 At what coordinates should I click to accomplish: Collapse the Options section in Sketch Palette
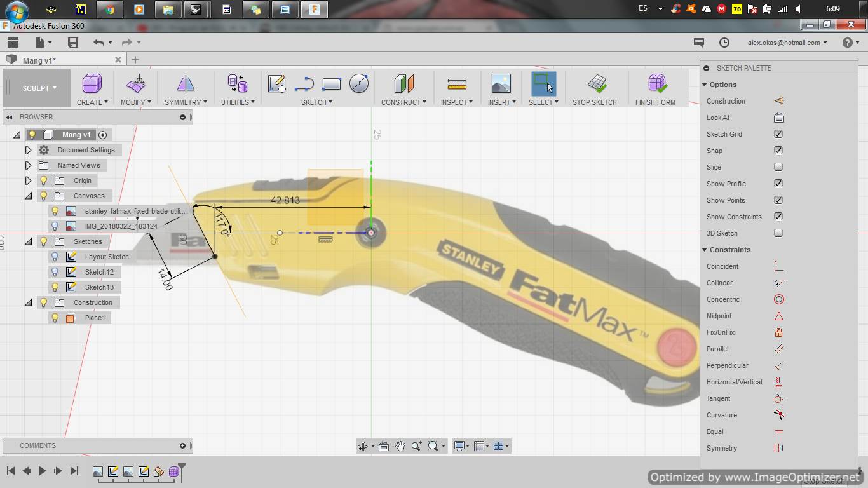coord(705,85)
